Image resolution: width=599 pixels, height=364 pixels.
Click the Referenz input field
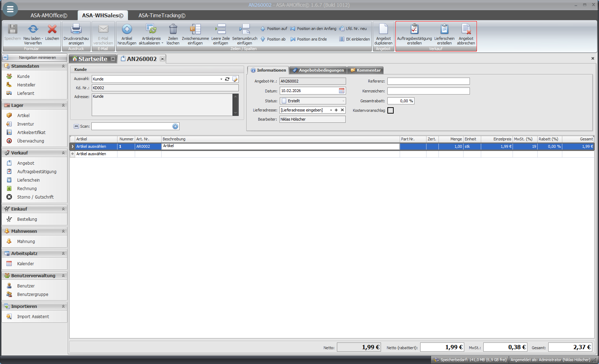(x=428, y=81)
